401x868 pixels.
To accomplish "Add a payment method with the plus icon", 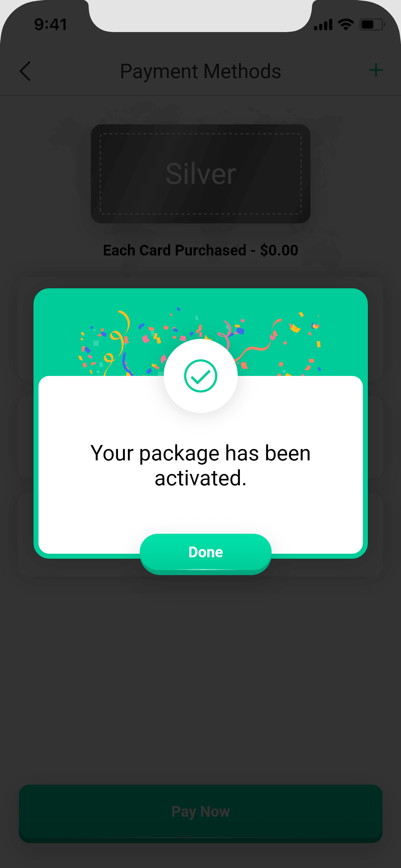I will point(376,70).
